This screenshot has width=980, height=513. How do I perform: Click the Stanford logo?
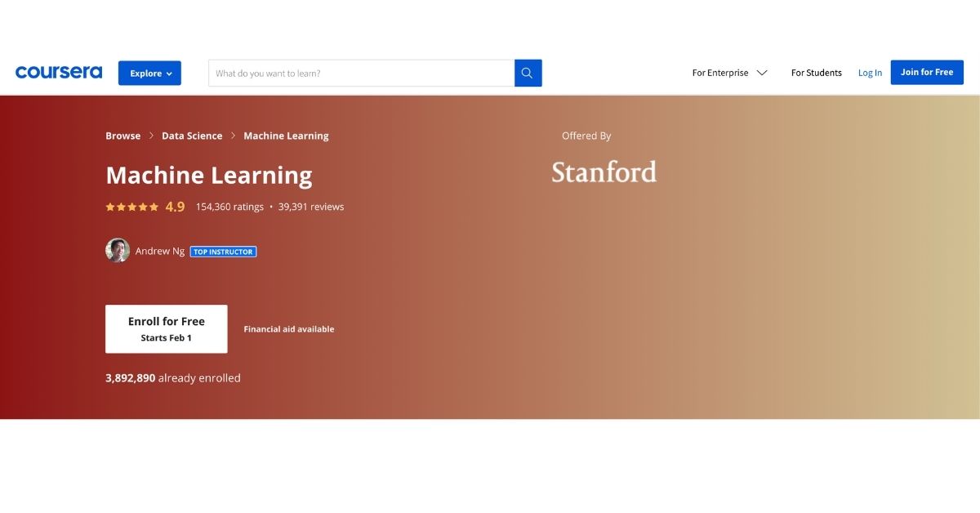pos(604,172)
